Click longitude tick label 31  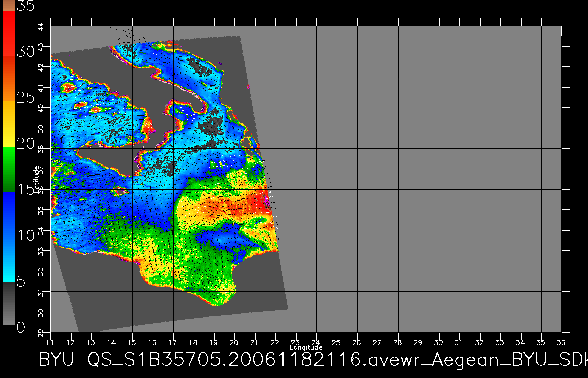(x=458, y=342)
